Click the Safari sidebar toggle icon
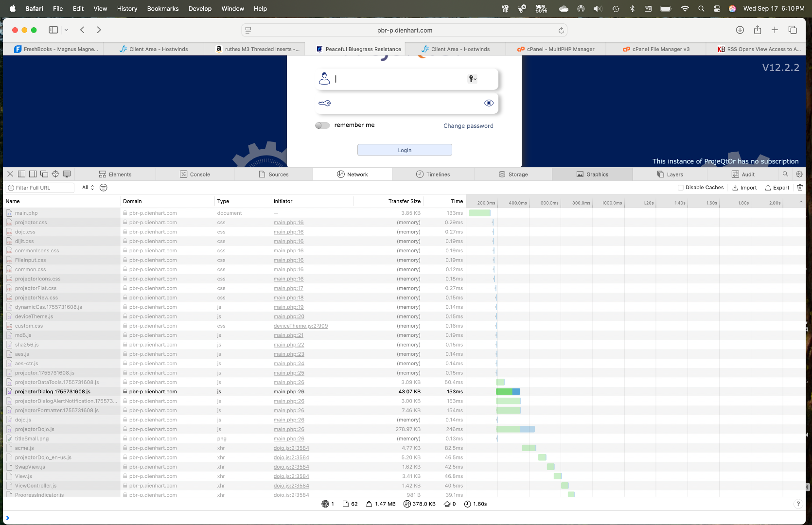 coord(53,30)
